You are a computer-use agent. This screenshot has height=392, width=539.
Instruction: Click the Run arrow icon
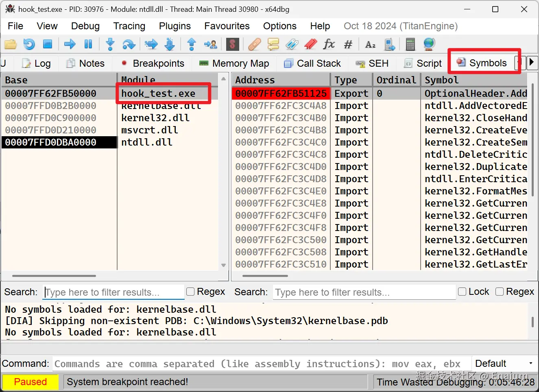[x=70, y=44]
